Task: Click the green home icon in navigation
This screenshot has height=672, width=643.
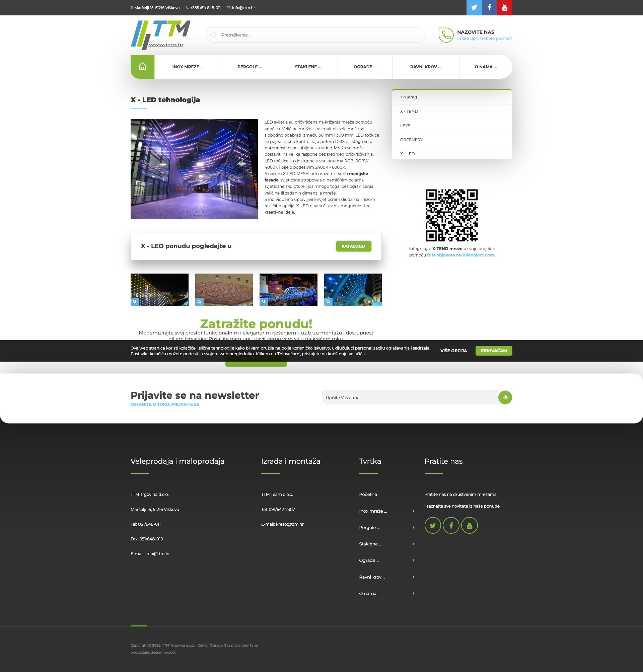Action: point(142,67)
